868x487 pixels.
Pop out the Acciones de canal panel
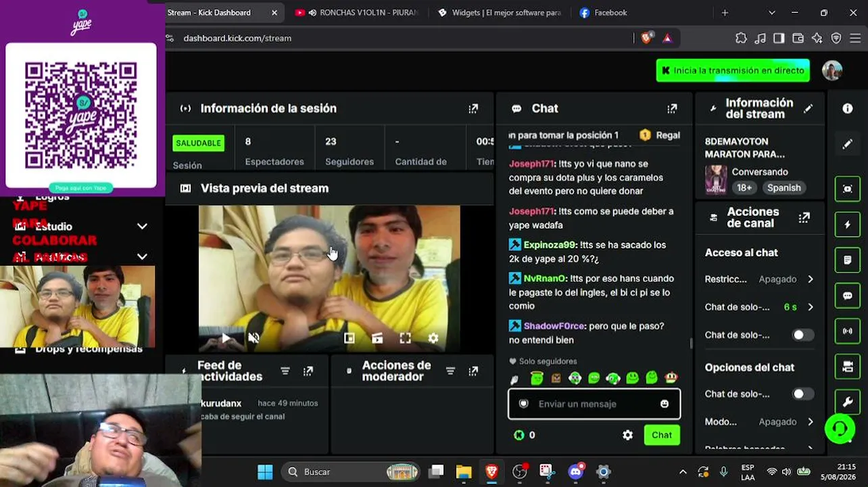coord(804,217)
